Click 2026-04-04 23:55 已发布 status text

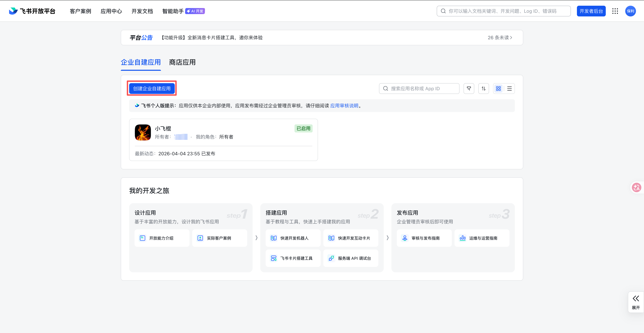click(x=187, y=153)
